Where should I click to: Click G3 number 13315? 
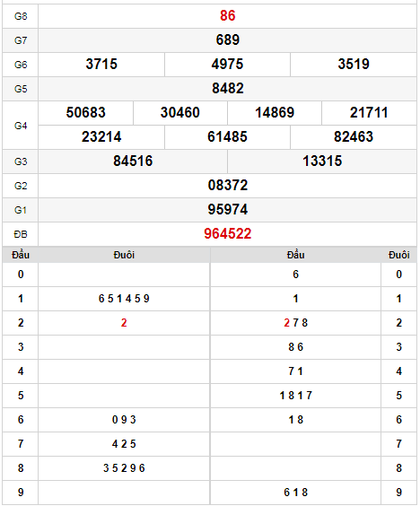click(322, 161)
